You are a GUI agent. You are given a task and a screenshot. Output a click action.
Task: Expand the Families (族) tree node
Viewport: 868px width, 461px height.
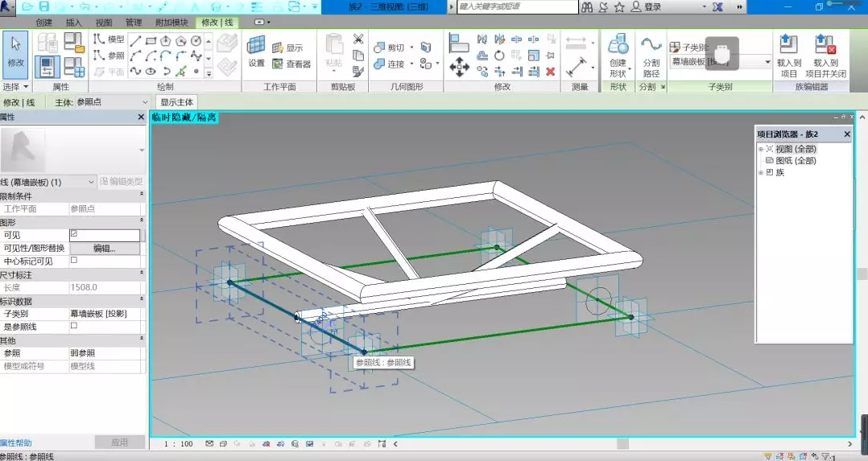(760, 173)
